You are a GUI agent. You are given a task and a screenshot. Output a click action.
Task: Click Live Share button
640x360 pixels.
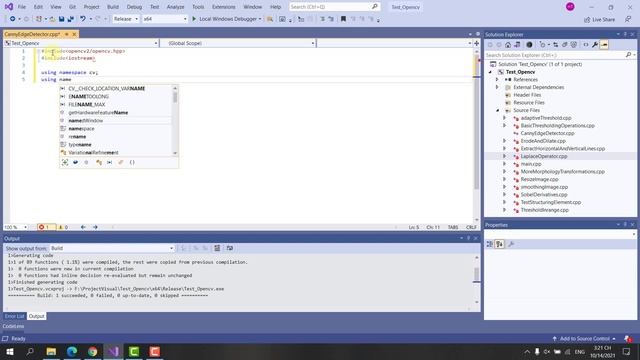click(x=599, y=19)
